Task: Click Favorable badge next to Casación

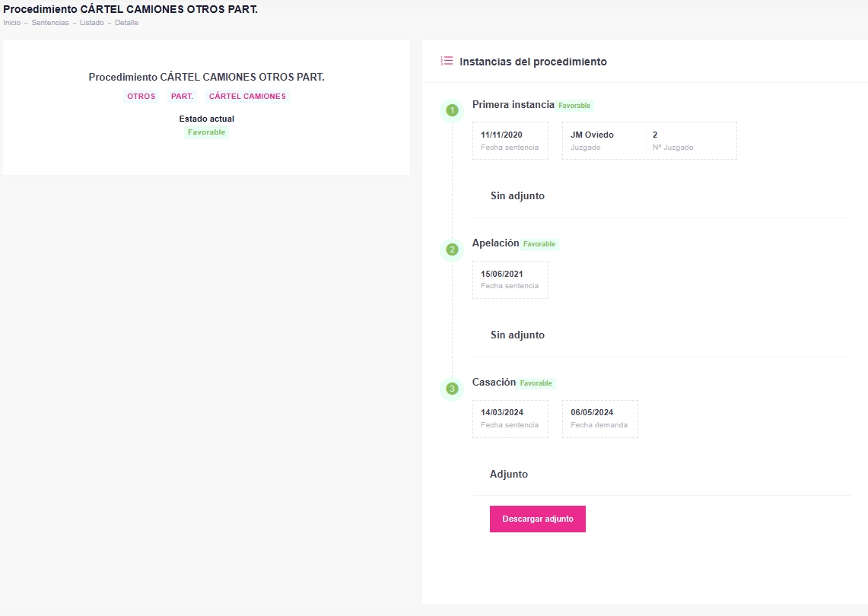Action: [536, 383]
